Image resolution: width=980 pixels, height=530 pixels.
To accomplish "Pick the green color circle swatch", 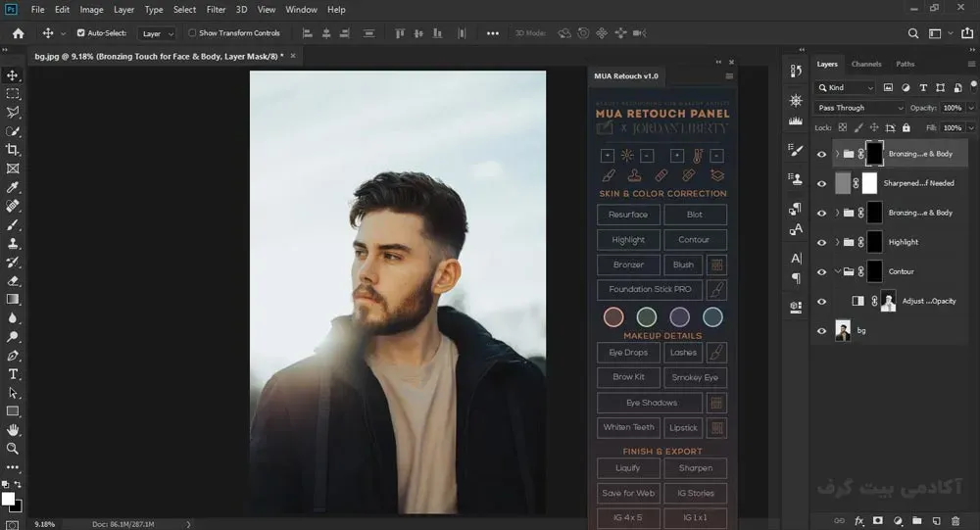I will click(x=646, y=316).
